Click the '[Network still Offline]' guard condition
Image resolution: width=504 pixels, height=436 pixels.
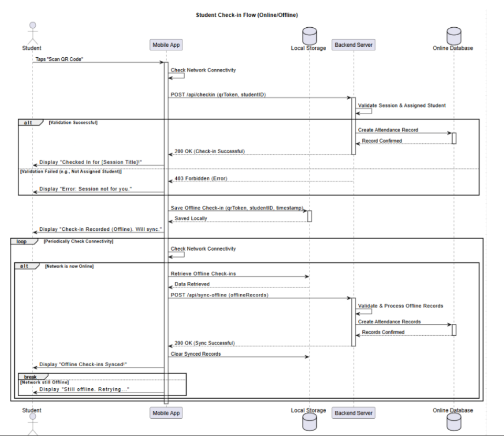(x=45, y=382)
